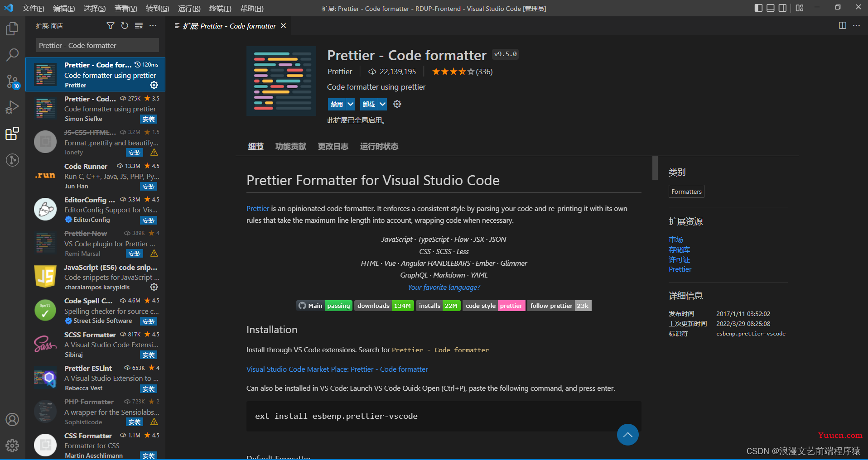The width and height of the screenshot is (868, 460).
Task: Open the settings gear beside uninstall button
Action: coord(397,104)
